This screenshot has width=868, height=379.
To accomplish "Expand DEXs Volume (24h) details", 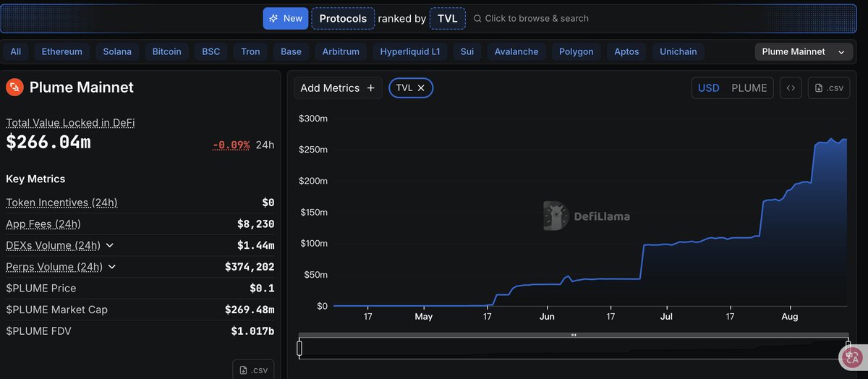I will click(110, 245).
